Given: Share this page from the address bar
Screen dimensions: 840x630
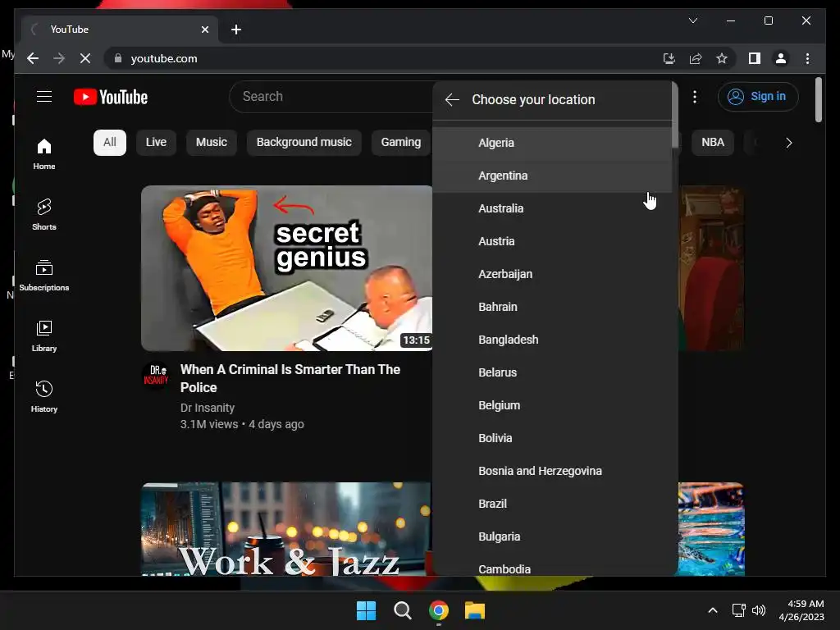Looking at the screenshot, I should click(x=696, y=58).
